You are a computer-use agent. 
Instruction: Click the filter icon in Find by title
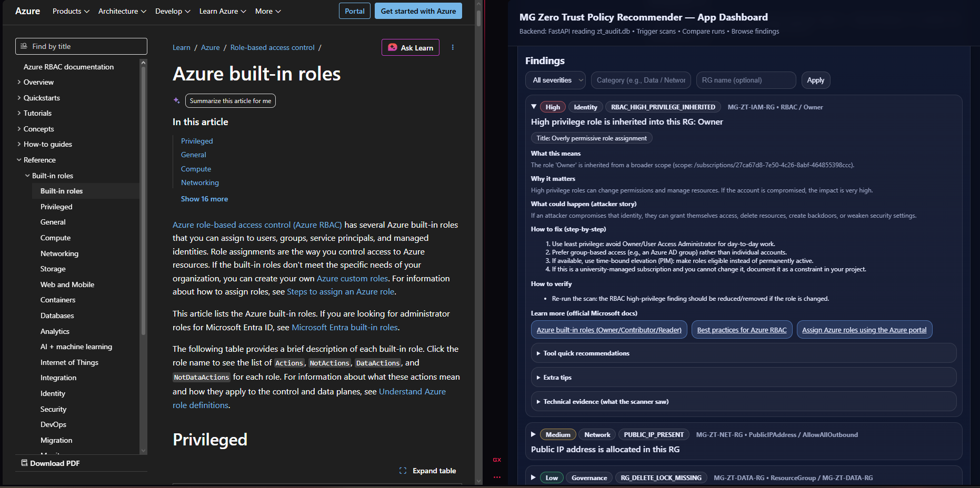click(24, 46)
